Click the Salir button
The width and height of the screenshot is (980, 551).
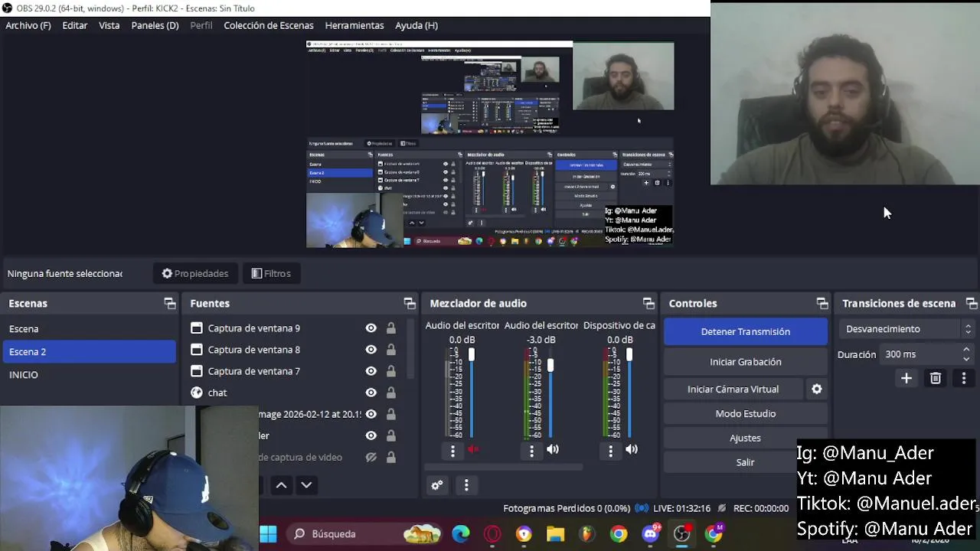(746, 462)
